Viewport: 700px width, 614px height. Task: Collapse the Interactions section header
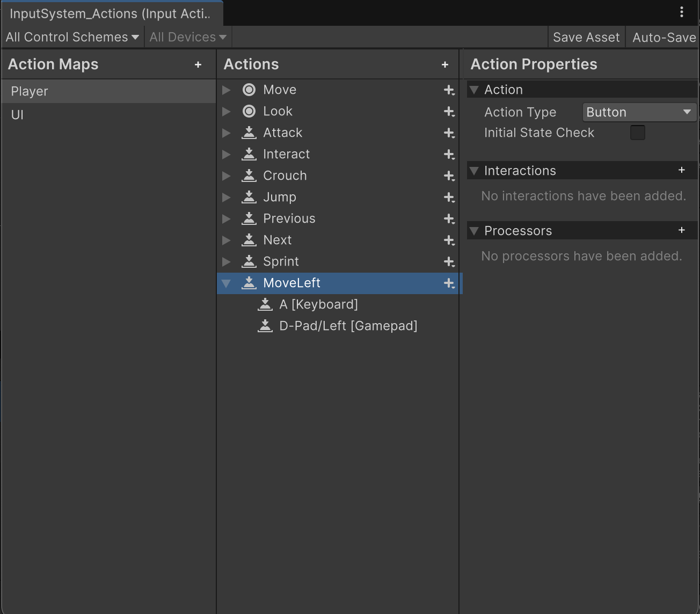(475, 171)
